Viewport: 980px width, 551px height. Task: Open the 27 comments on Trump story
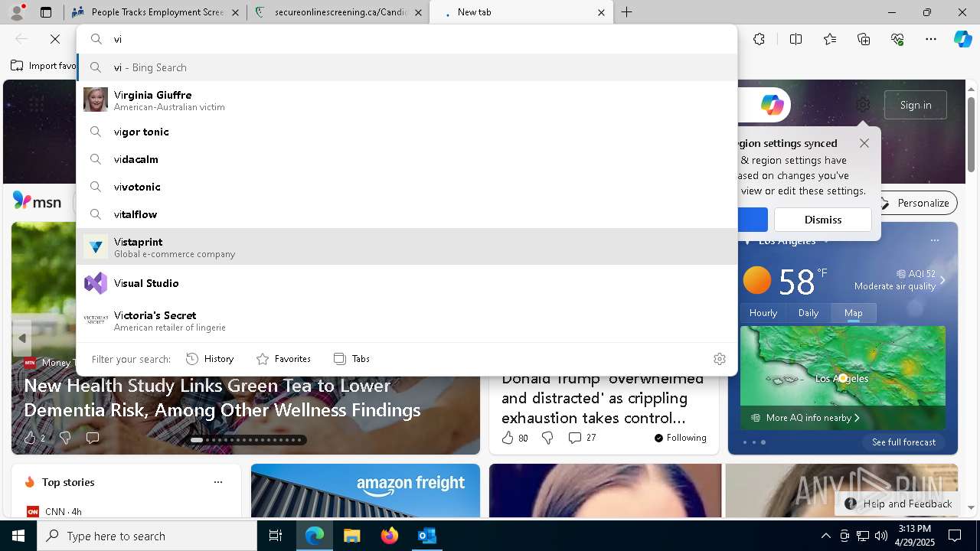[x=582, y=438]
